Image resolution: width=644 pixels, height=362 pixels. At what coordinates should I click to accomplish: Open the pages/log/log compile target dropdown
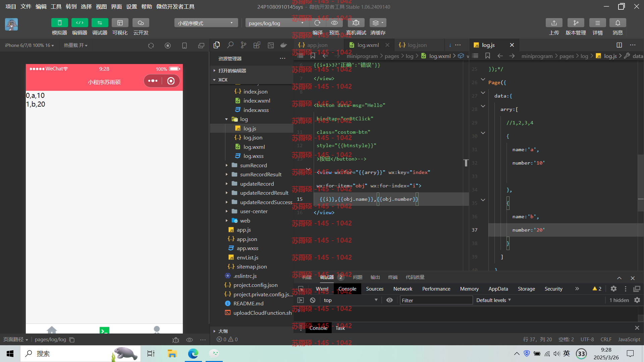277,23
